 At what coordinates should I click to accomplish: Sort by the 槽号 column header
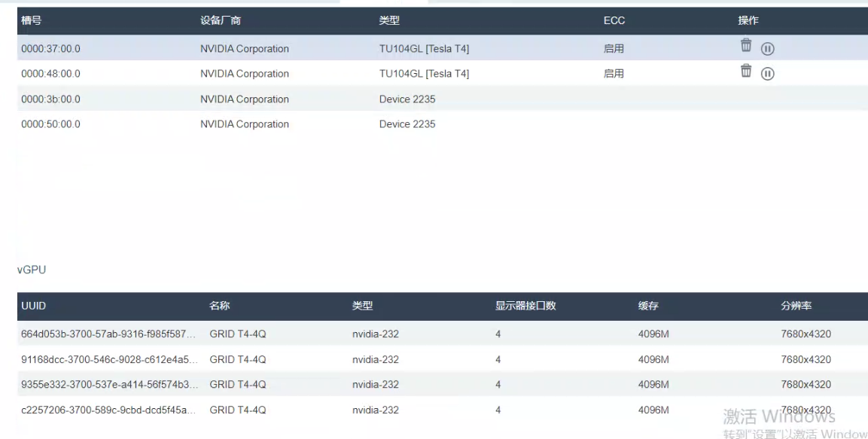[x=31, y=21]
